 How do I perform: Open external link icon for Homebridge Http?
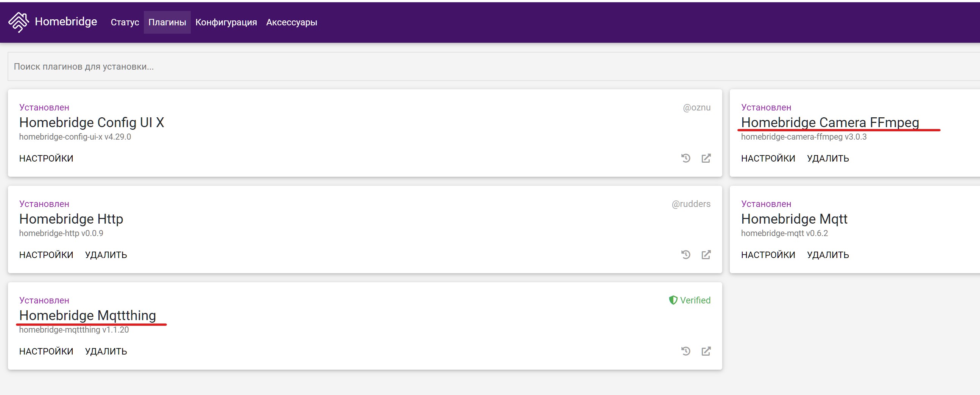[706, 255]
